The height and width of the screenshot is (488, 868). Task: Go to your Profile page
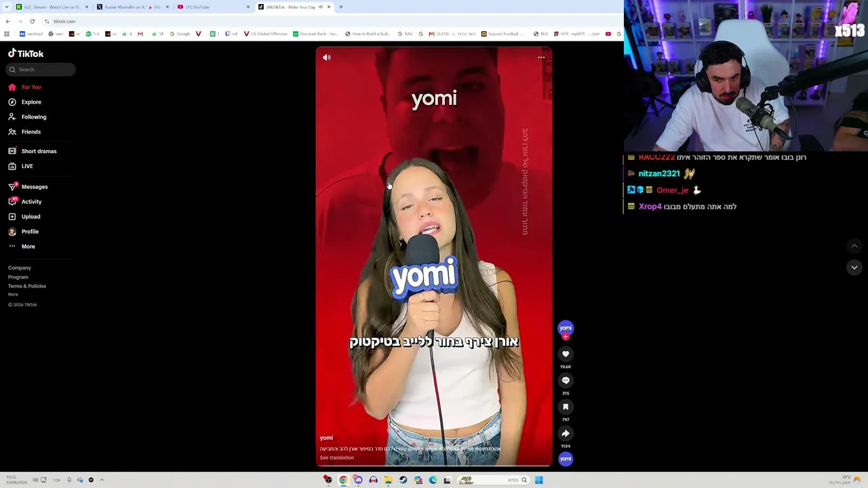(x=24, y=231)
